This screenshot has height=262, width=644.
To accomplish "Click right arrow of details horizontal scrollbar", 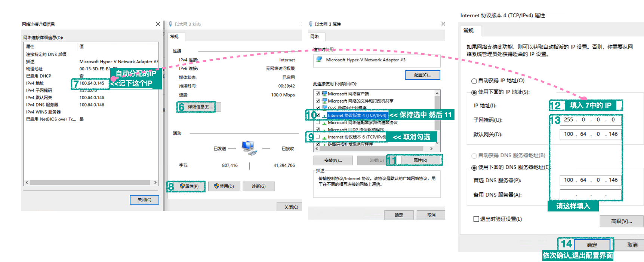I will (155, 183).
